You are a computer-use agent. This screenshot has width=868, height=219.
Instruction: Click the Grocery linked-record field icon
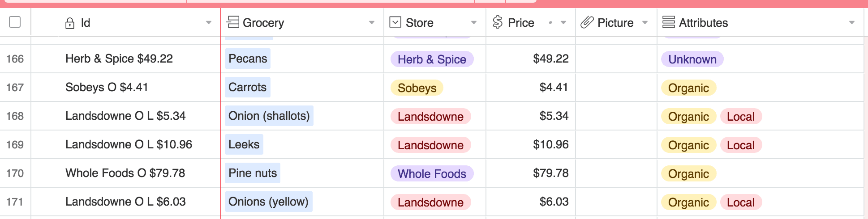(232, 22)
